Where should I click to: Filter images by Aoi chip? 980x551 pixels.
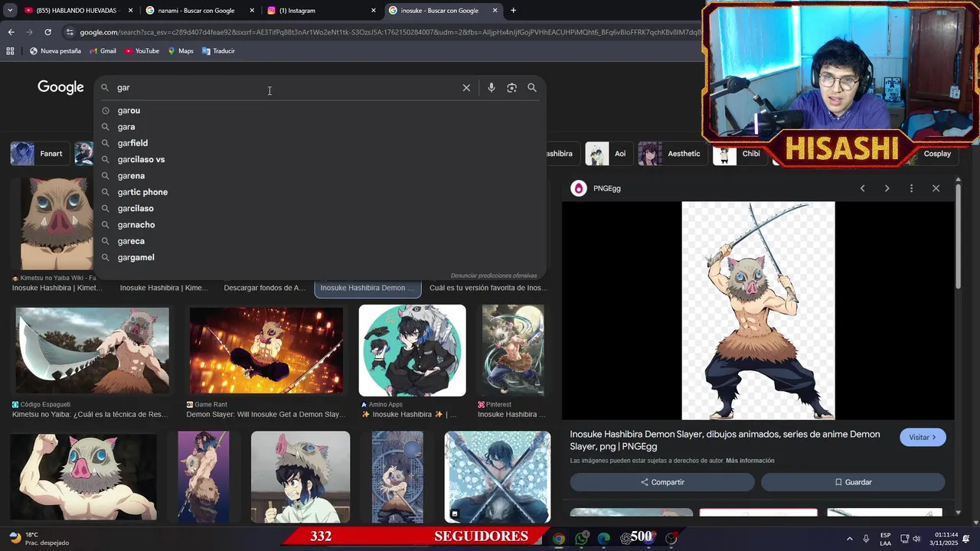[608, 154]
